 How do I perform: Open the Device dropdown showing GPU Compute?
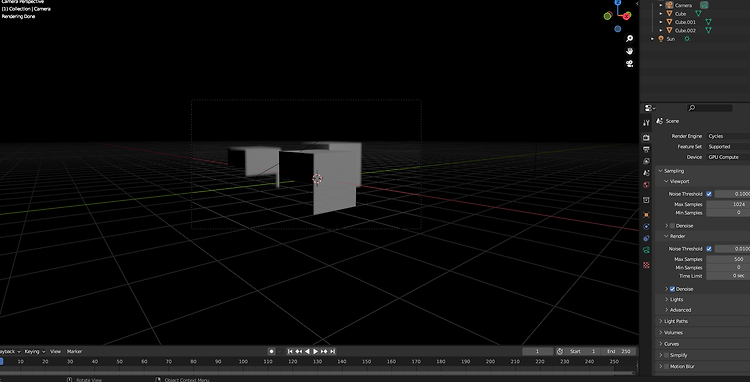point(728,157)
